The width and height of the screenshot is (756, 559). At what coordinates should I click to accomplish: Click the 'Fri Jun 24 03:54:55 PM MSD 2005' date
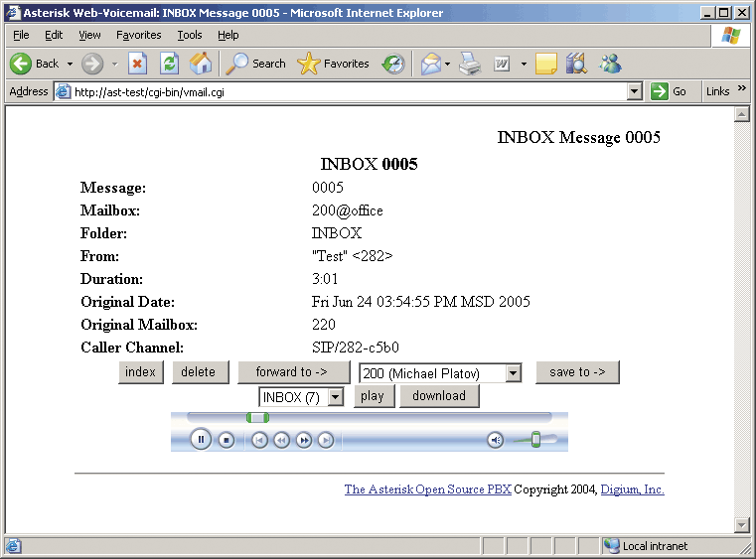[x=421, y=302]
